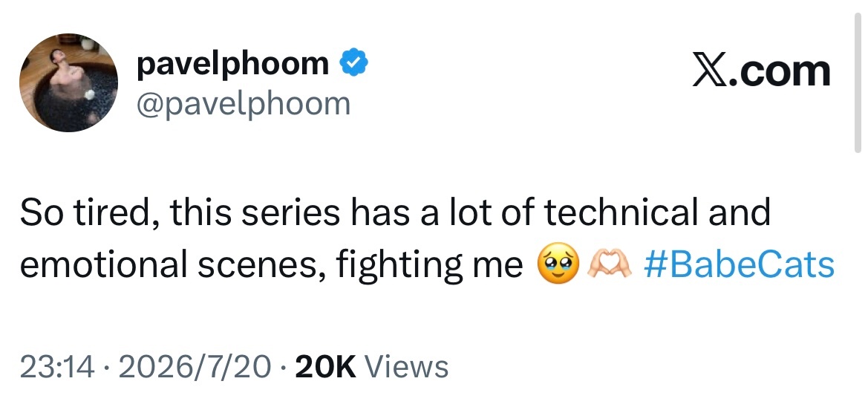This screenshot has width=868, height=413.
Task: Open the pavelphoom profile avatar photo
Action: point(68,82)
